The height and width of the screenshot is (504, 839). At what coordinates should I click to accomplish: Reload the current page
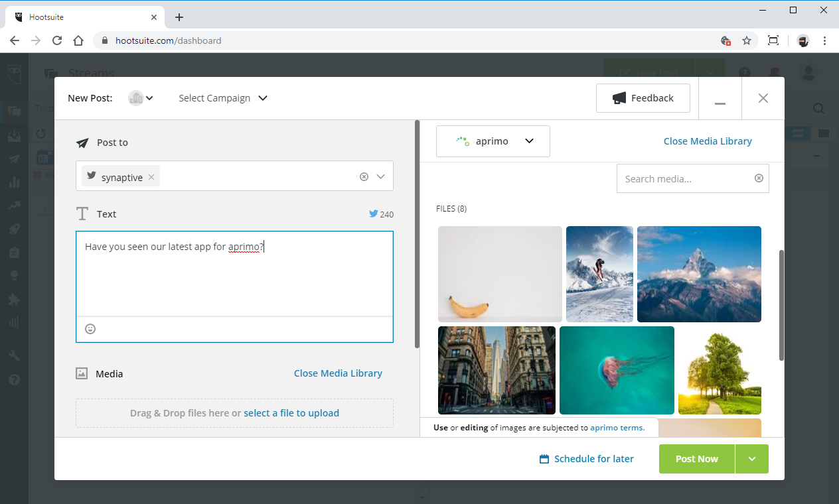tap(57, 40)
